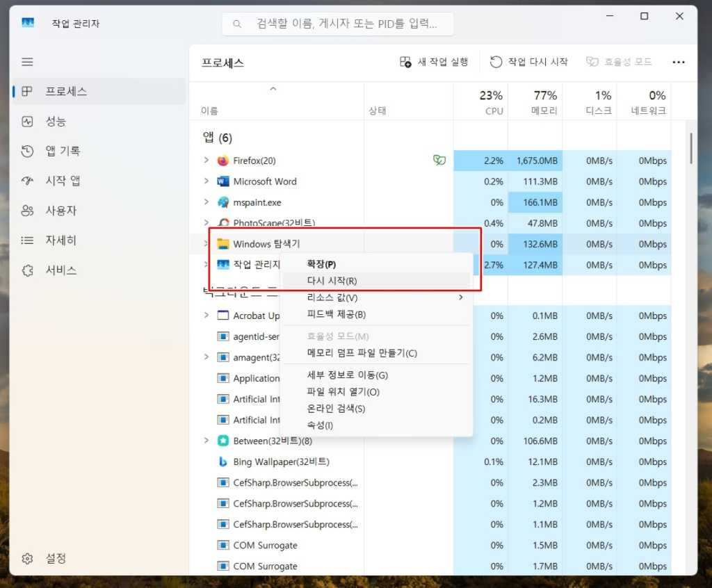This screenshot has width=712, height=588.
Task: Open the 시작 앱 (Startup apps) panel
Action: tap(63, 180)
